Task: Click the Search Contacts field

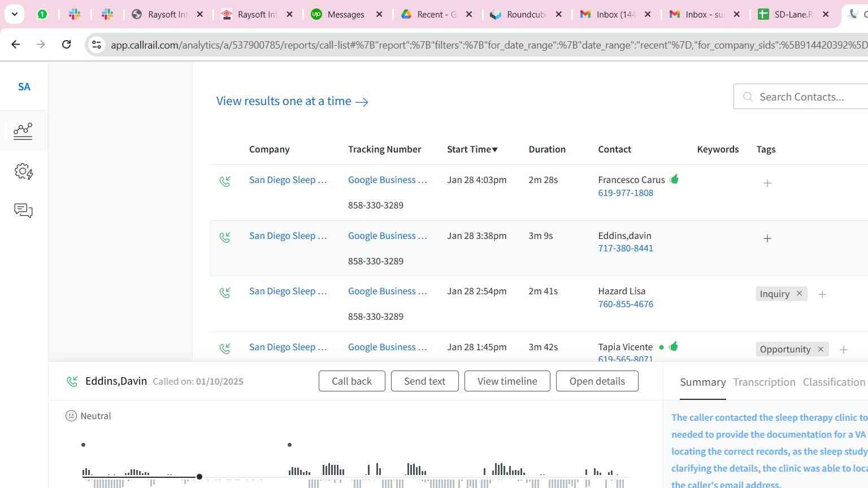Action: 801,97
